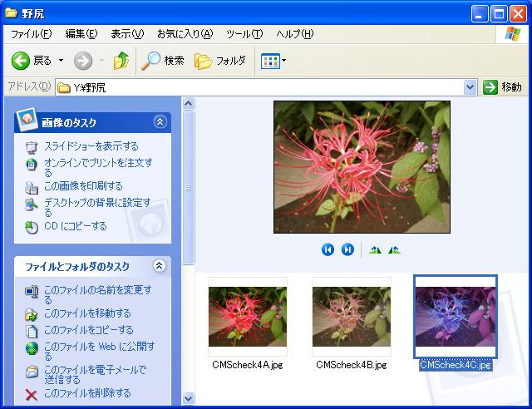Click folder icon in title bar

[x=11, y=13]
